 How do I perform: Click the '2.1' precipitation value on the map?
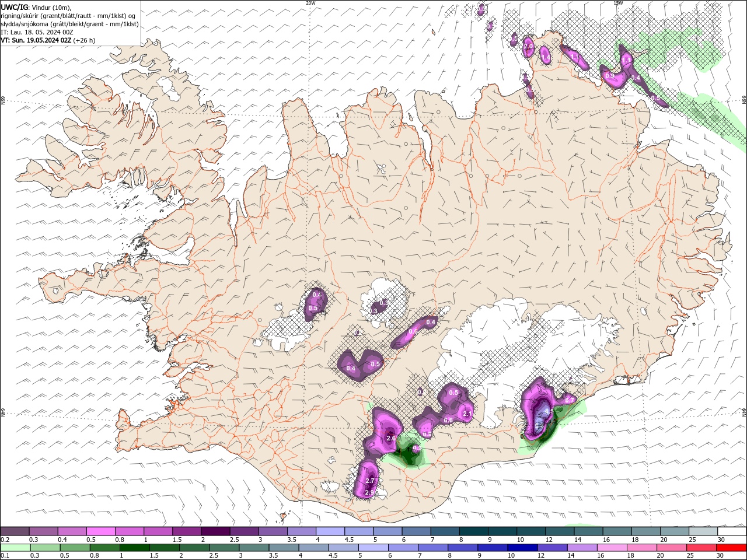[467, 414]
